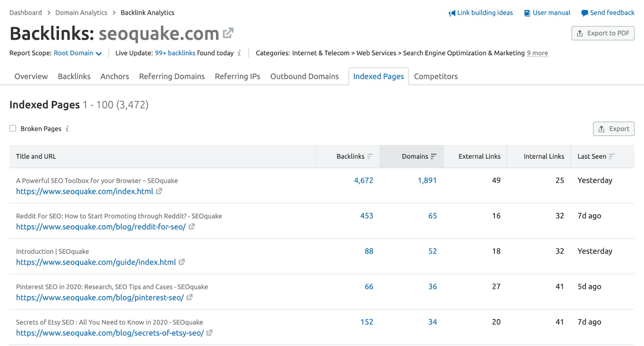The width and height of the screenshot is (644, 346).
Task: Click title 'Introduction | SEOquake'
Action: coord(52,251)
